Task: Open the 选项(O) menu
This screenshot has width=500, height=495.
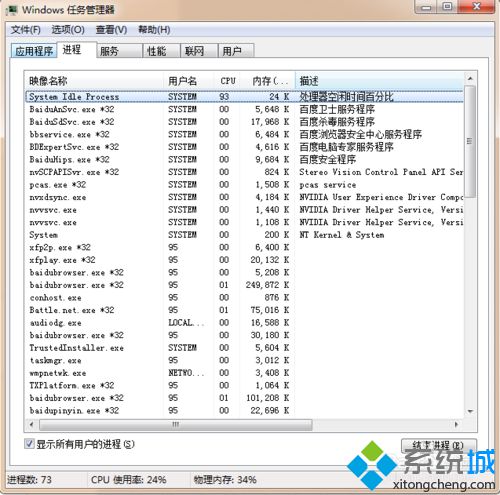Action: coord(68,30)
